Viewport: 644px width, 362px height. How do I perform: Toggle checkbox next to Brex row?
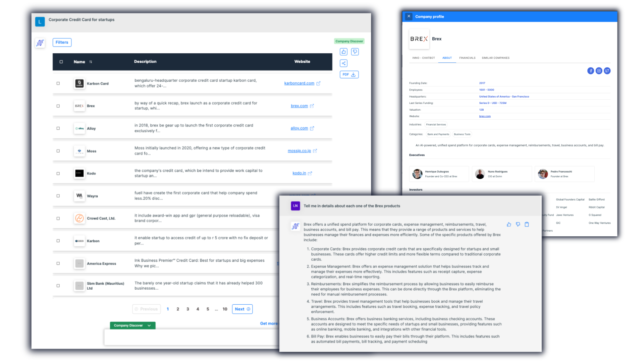click(x=58, y=106)
